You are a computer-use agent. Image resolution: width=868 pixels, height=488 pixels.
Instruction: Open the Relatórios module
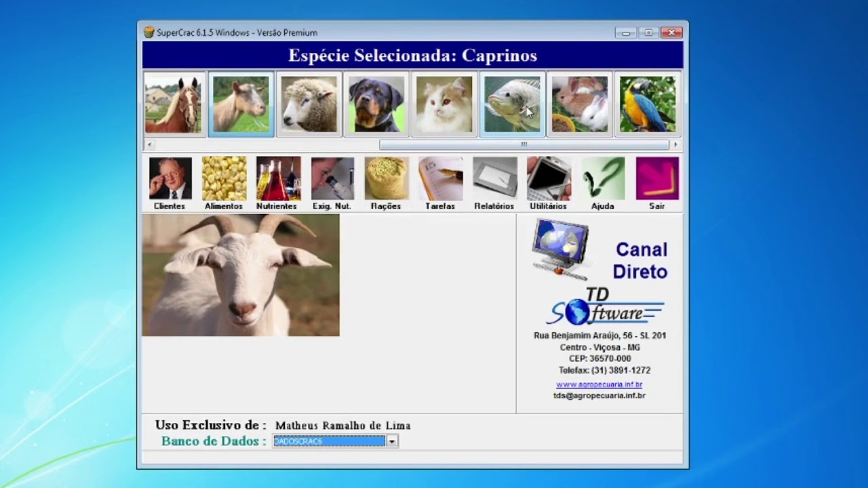[494, 184]
